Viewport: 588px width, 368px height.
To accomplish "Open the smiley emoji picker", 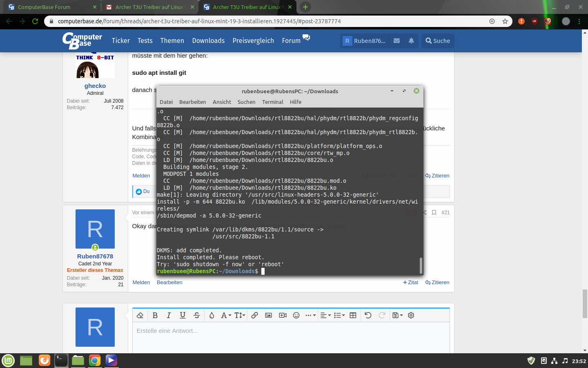I will [296, 315].
